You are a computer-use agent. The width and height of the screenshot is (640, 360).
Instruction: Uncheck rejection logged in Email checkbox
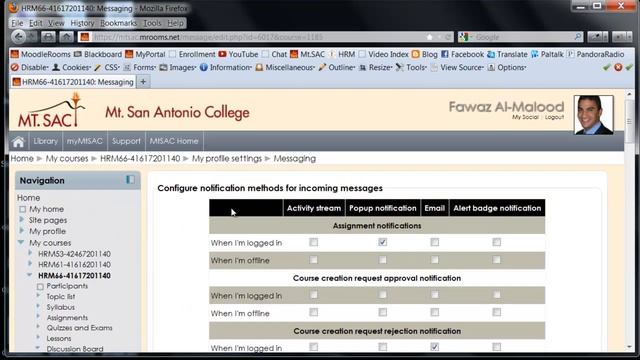[x=435, y=347]
